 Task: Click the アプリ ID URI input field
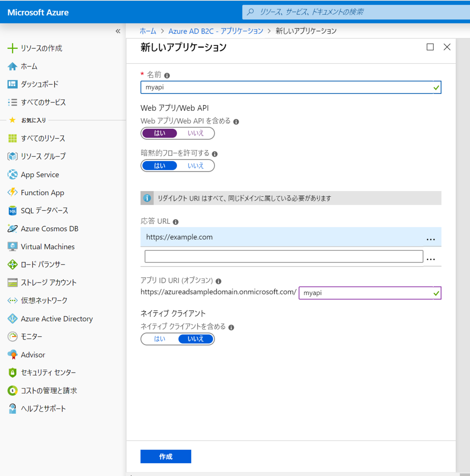[x=370, y=293]
